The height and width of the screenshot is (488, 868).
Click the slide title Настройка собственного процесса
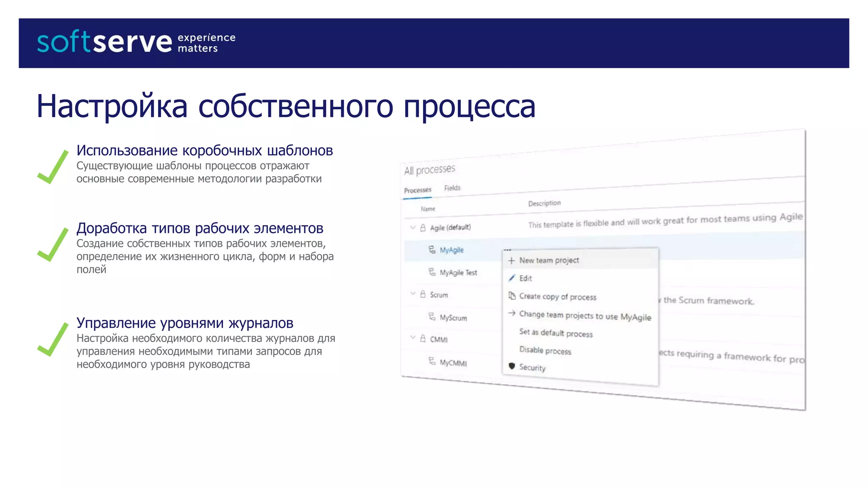pyautogui.click(x=287, y=106)
